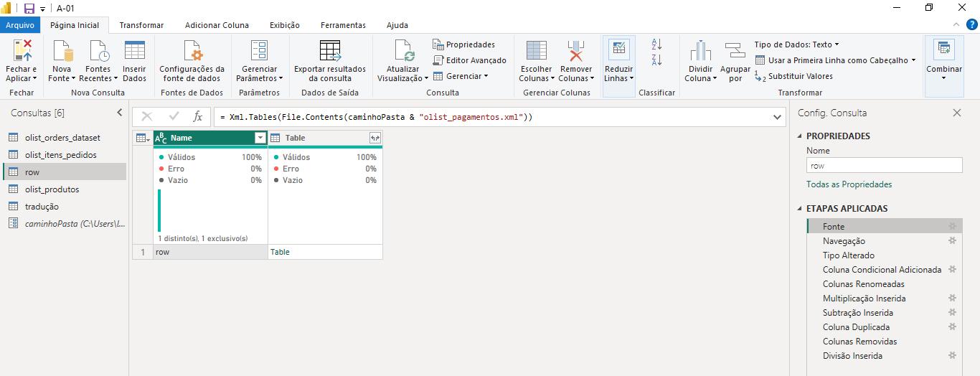Sort ascending with the A-Z icon
Viewport: 980px width, 376px height.
(x=656, y=44)
